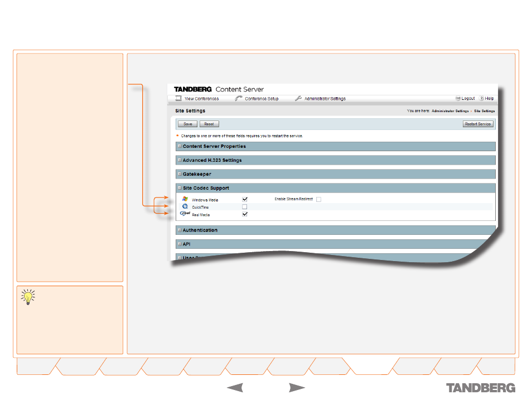
Task: Follow the Administrator Settings breadcrumb link
Action: (x=450, y=111)
